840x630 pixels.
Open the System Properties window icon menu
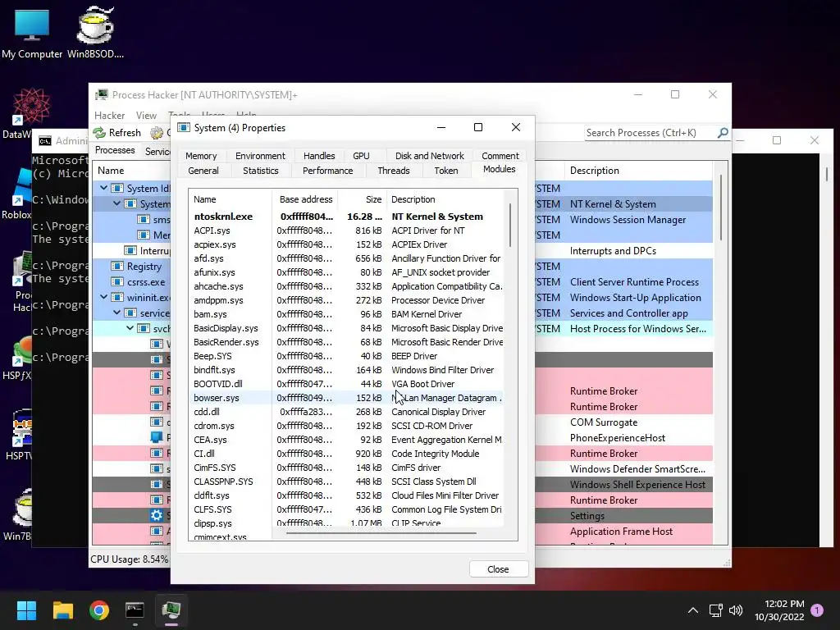[184, 127]
